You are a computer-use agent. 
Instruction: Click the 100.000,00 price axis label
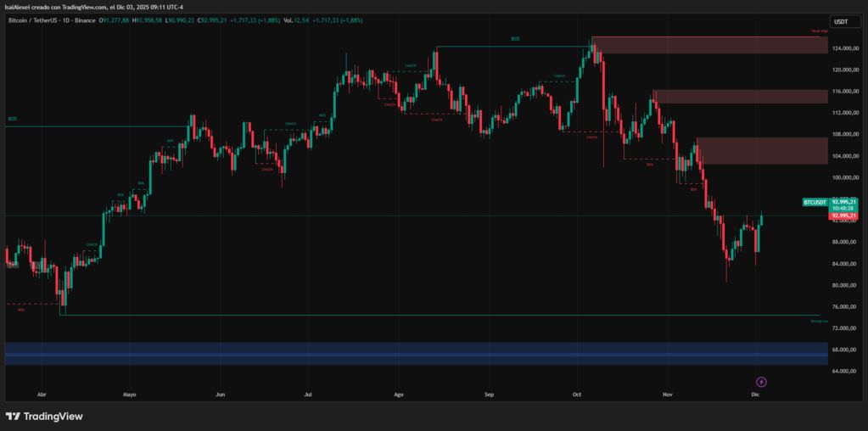845,177
